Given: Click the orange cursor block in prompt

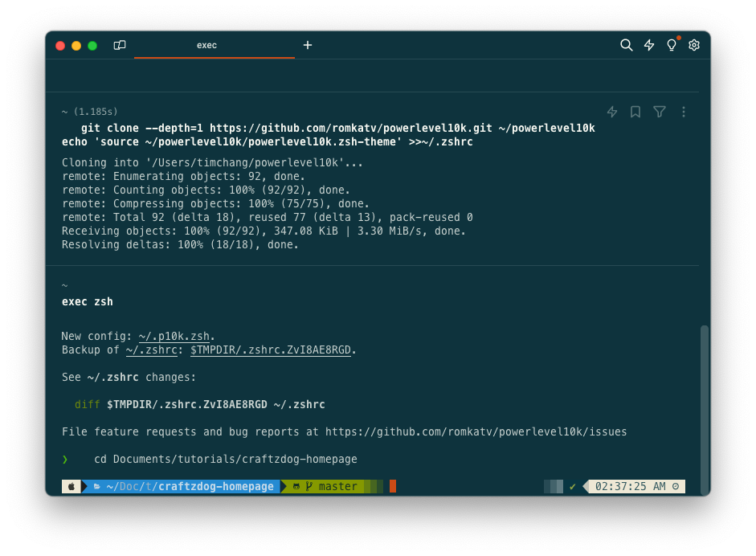Looking at the screenshot, I should click(x=393, y=487).
